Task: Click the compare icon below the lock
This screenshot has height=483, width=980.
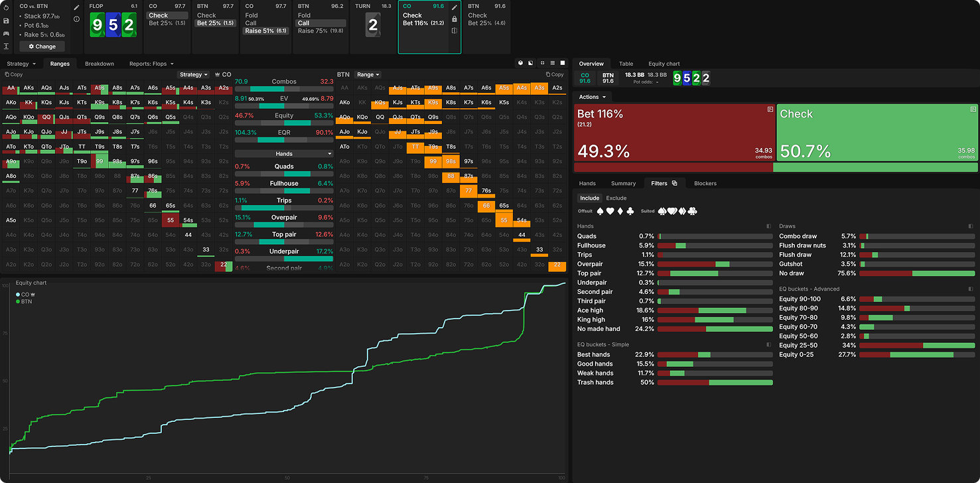Action: [455, 31]
